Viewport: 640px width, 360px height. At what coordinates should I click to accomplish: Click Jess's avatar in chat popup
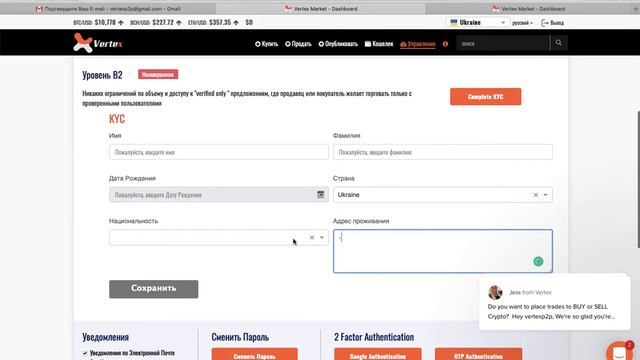point(495,292)
